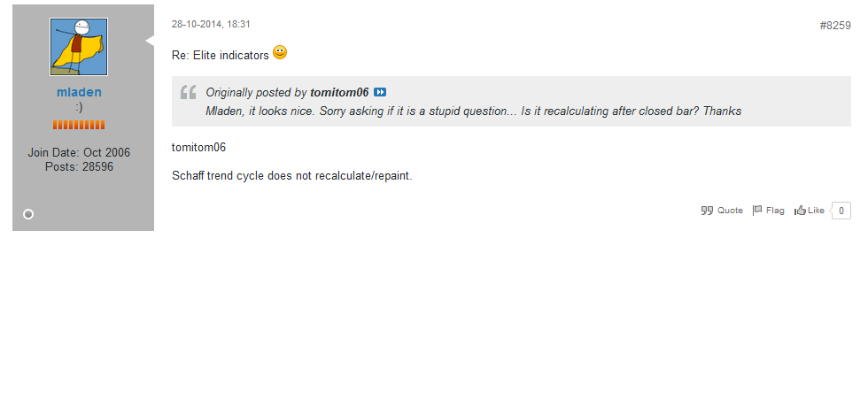Like the post with the thumbs-up icon
Viewport: 868px width, 407px height.
point(800,211)
